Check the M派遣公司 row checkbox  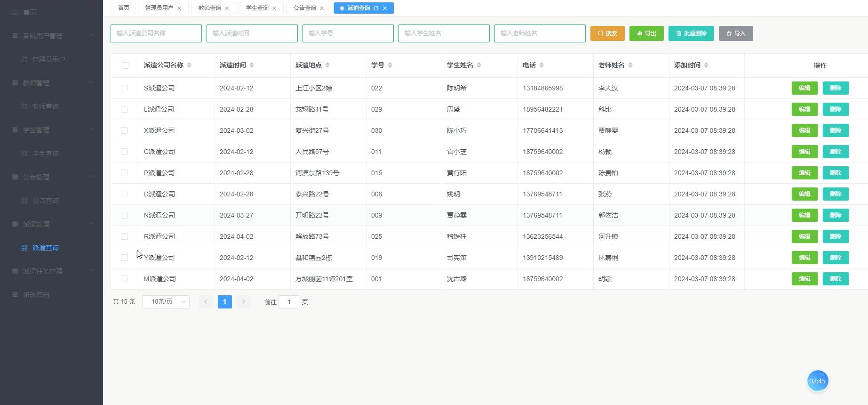coord(124,279)
